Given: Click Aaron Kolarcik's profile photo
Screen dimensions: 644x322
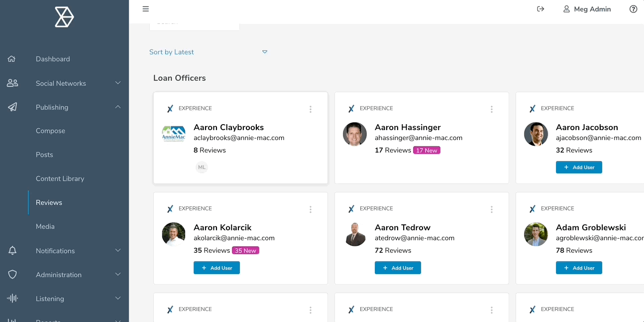Looking at the screenshot, I should 174,234.
